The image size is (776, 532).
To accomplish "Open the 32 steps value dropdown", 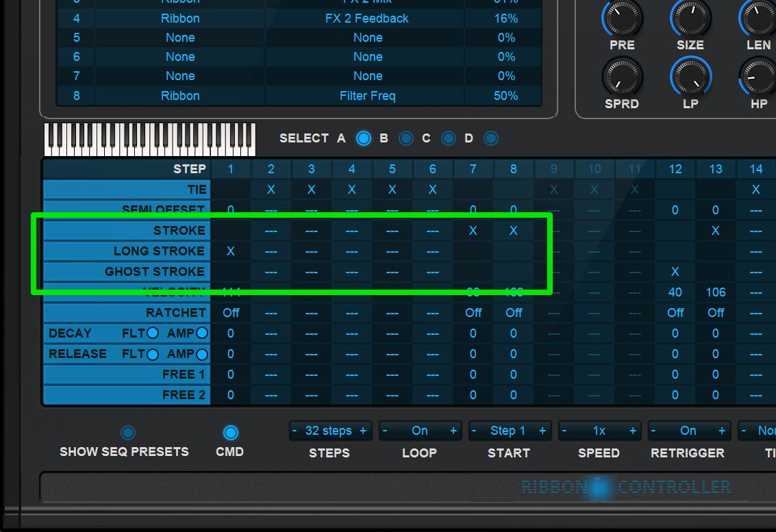I will pos(329,431).
